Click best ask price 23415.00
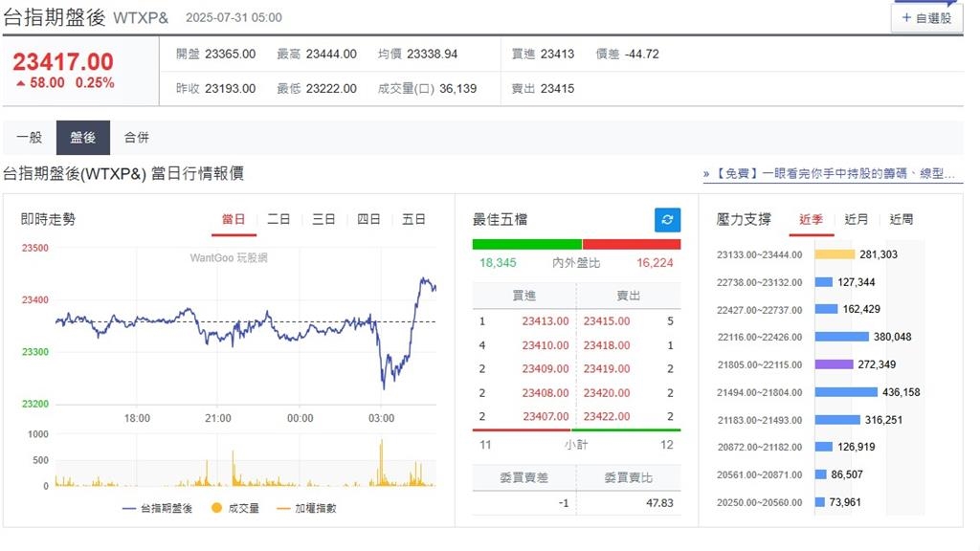This screenshot has width=980, height=551. [607, 321]
